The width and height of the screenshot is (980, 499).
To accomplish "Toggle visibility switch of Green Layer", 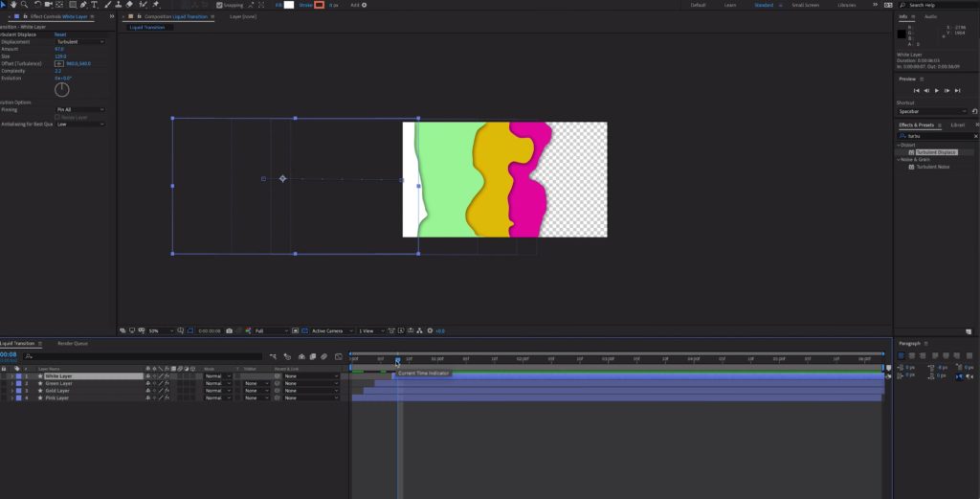I will tap(4, 384).
